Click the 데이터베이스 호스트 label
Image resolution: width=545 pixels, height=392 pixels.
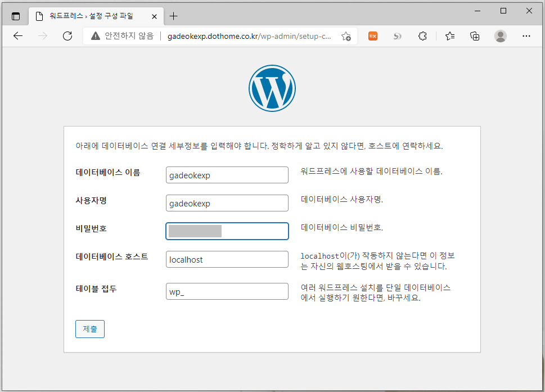pos(112,257)
